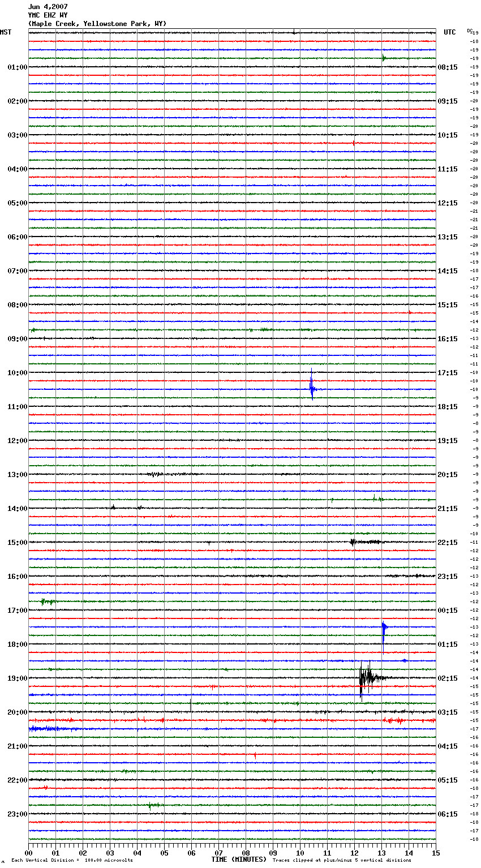Select the 02:00 MST row label
The width and height of the screenshot is (481, 868).
click(18, 101)
